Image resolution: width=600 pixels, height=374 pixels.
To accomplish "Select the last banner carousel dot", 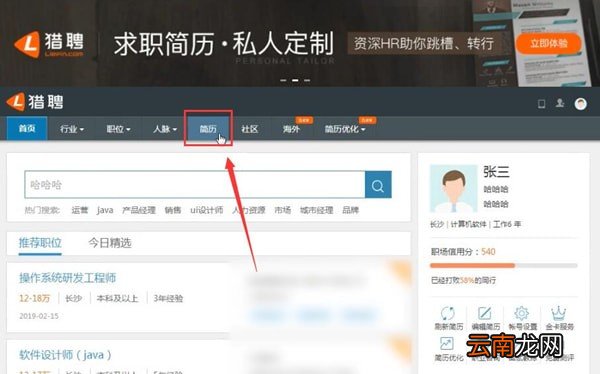I will click(307, 80).
